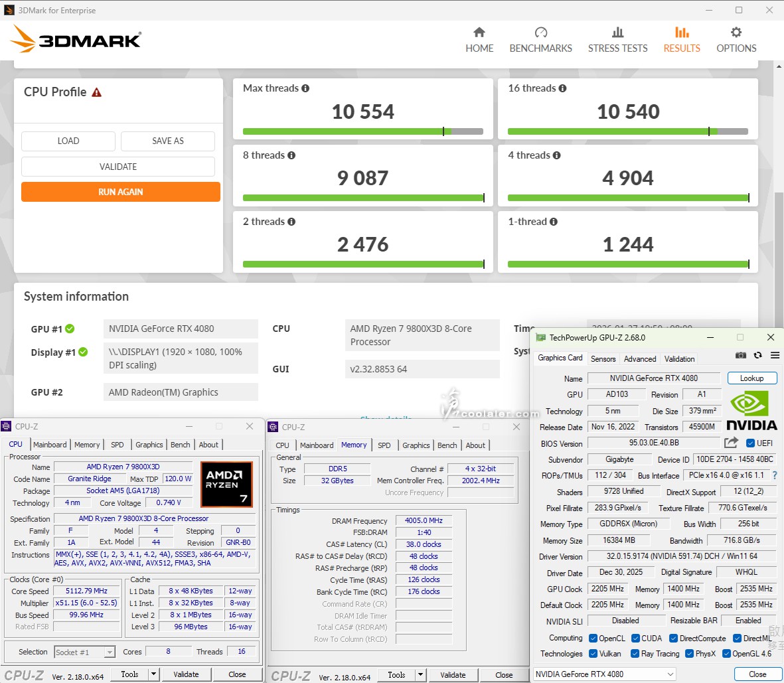Toggle the CUDA checkbox
Viewport: 784px width, 683px height.
click(x=635, y=639)
